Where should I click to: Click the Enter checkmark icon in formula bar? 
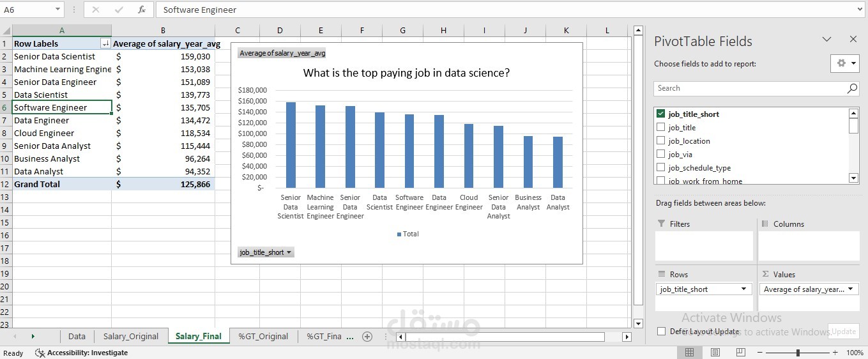[x=119, y=10]
